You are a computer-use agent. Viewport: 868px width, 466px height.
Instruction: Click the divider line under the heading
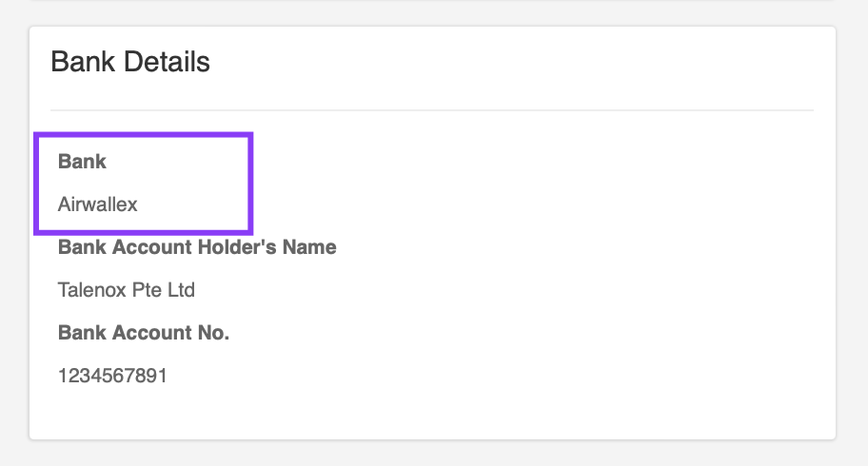coord(432,110)
